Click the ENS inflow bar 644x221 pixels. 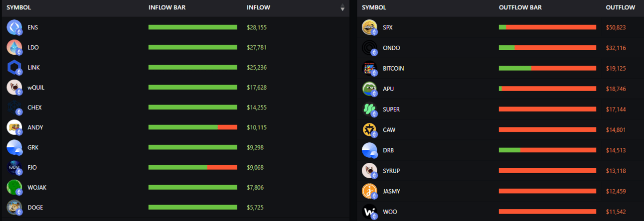[193, 27]
